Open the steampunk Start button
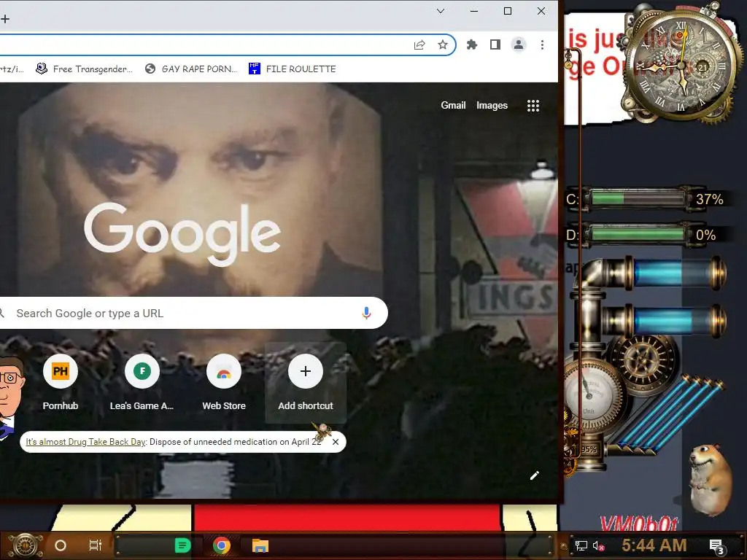The width and height of the screenshot is (747, 560). pos(26,545)
